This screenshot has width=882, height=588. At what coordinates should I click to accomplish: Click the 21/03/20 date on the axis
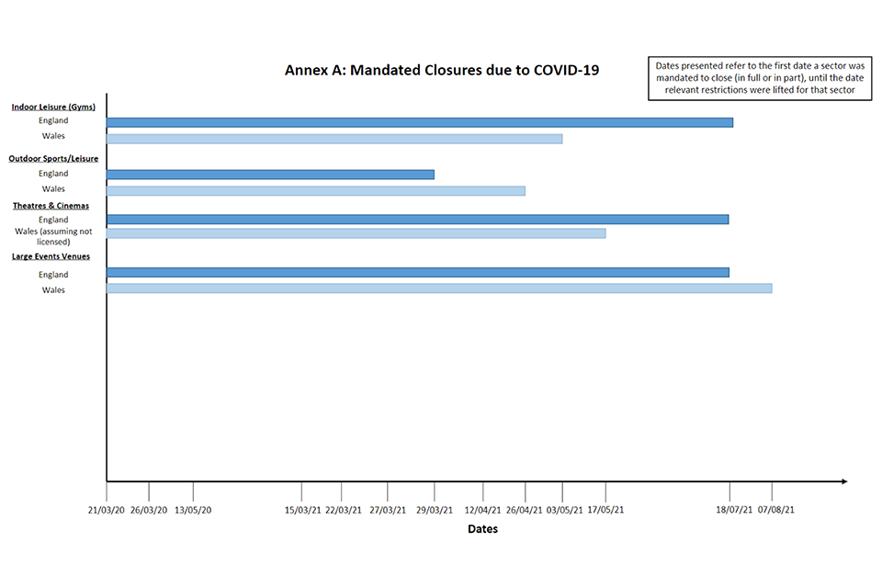point(107,510)
